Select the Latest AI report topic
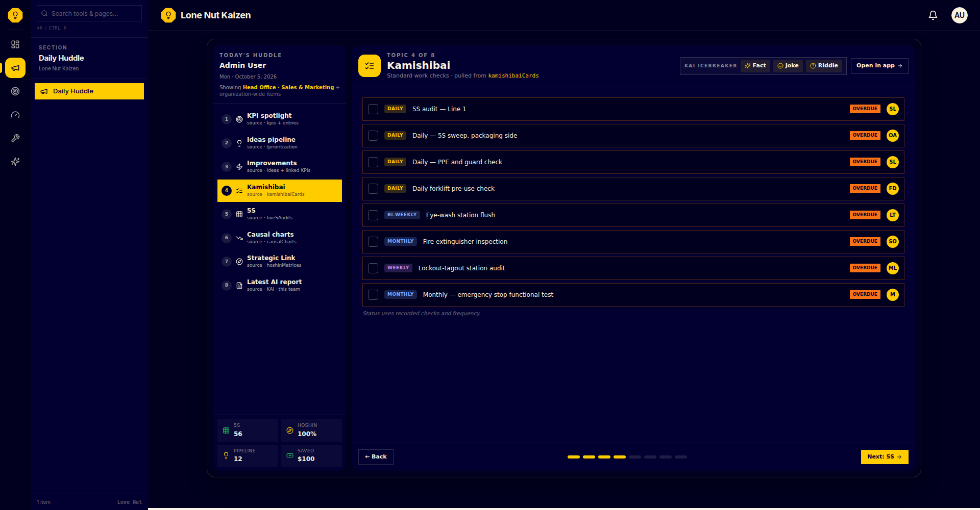This screenshot has width=980, height=510. point(280,285)
